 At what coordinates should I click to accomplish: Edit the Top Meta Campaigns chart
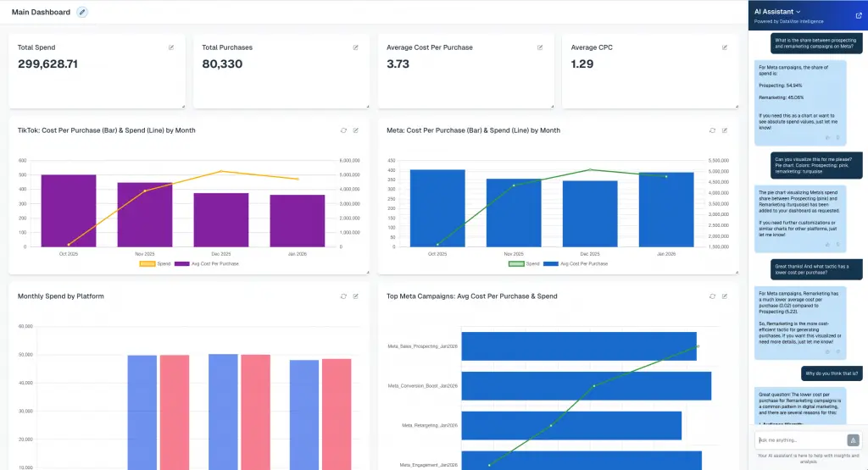pyautogui.click(x=725, y=296)
